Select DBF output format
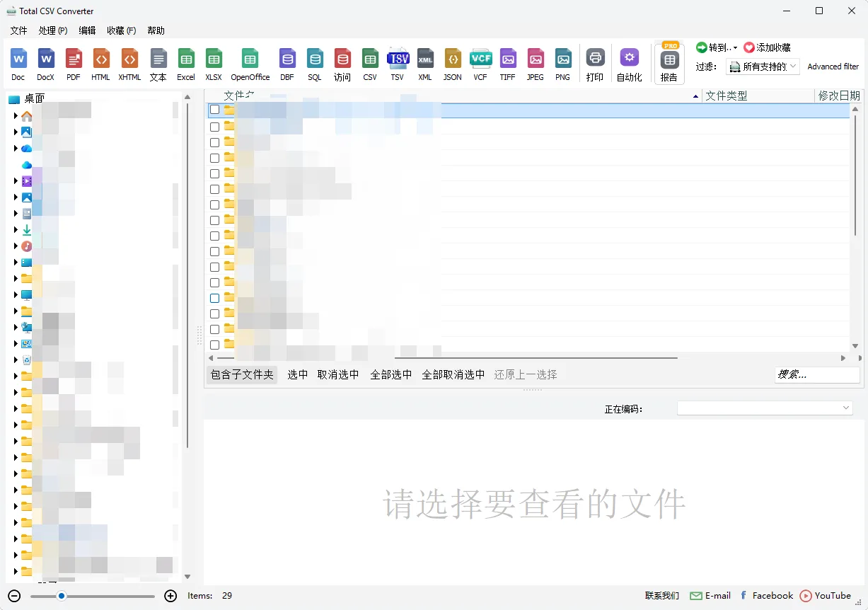Screen dimensions: 868x610 click(x=287, y=64)
